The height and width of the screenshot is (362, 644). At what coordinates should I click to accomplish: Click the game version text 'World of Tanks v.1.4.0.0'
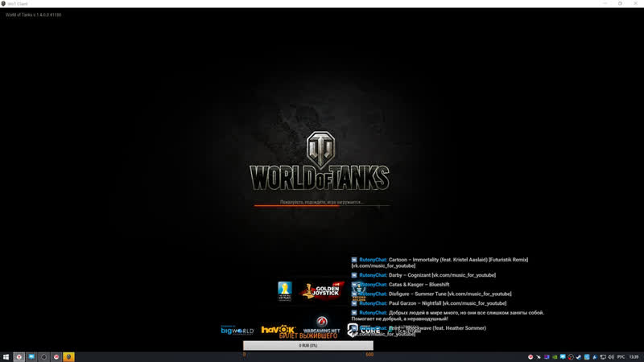click(x=33, y=14)
